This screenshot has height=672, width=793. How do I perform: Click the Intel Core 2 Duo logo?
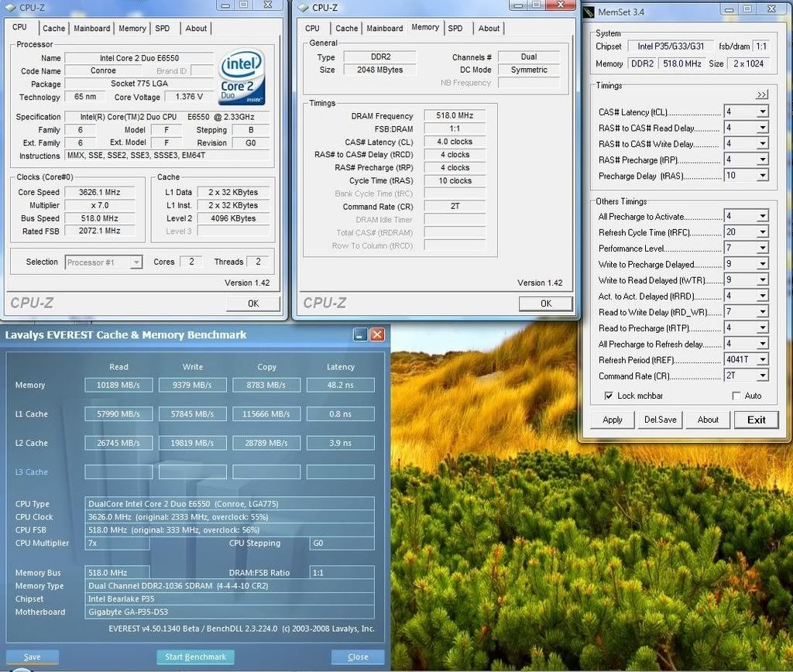(242, 77)
